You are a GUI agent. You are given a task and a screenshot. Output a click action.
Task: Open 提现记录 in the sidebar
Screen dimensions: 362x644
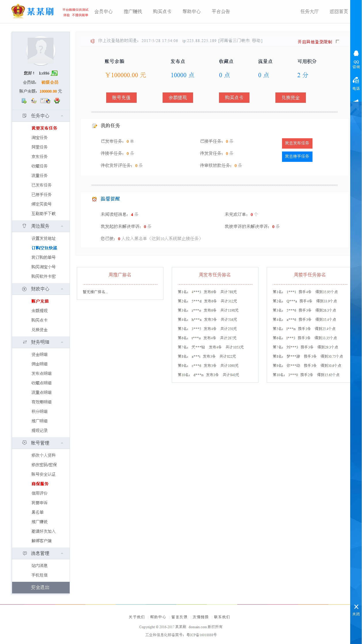(x=39, y=431)
